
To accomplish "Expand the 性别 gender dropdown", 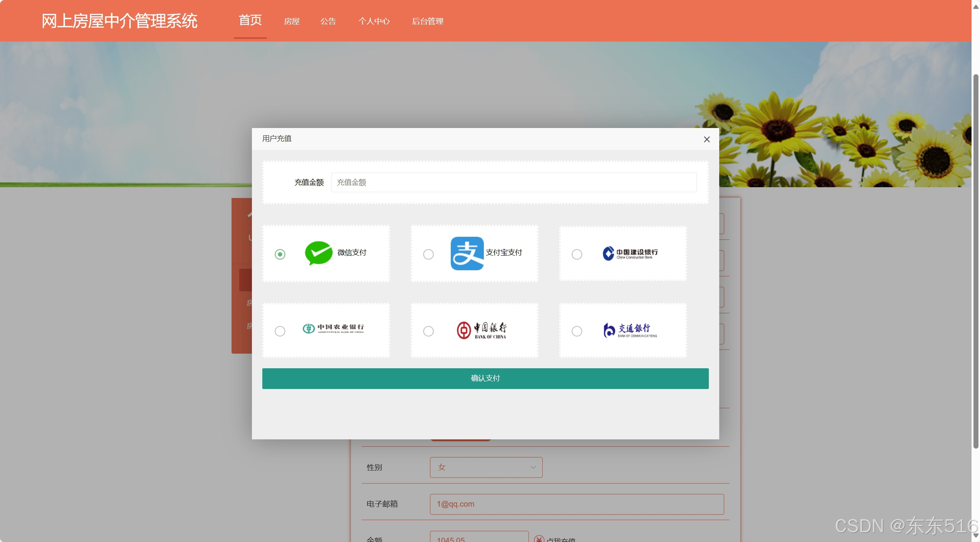I will [486, 467].
